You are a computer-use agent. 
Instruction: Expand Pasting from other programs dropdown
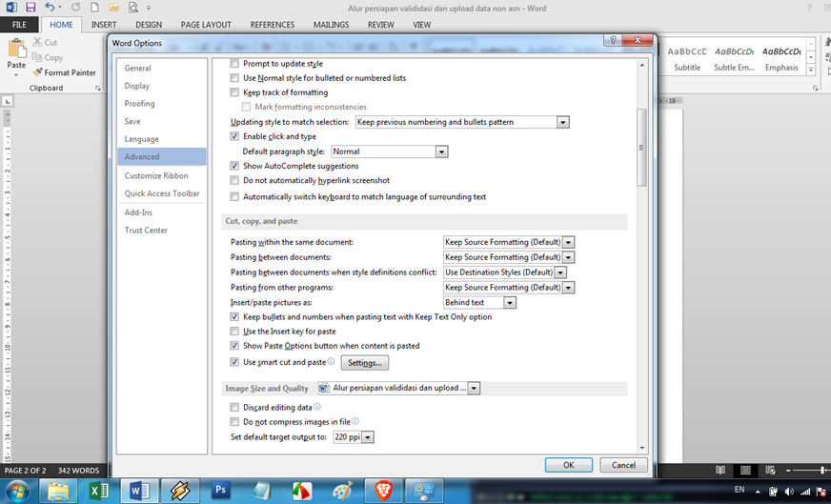coord(568,287)
